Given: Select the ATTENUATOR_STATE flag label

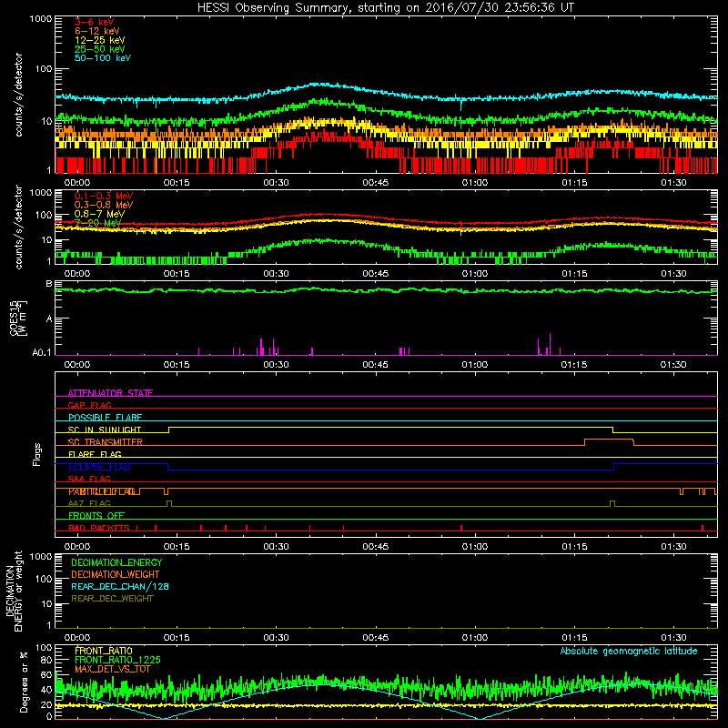Looking at the screenshot, I should (110, 393).
